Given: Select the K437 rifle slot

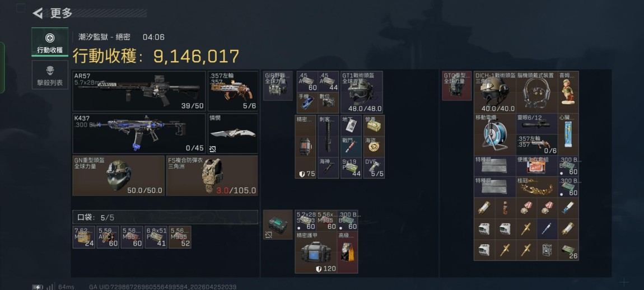Looking at the screenshot, I should click(x=139, y=133).
